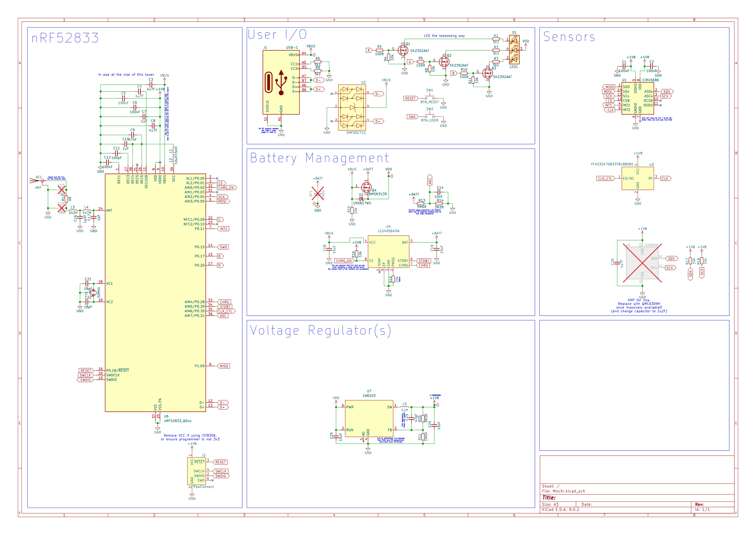
Task: Click the crossed-out battery BT1 symbol
Action: click(317, 194)
